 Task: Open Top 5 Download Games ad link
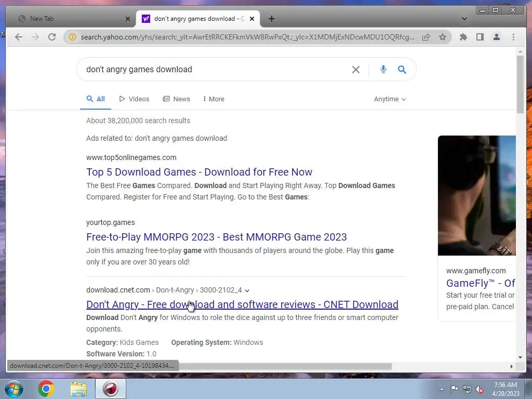tap(199, 172)
